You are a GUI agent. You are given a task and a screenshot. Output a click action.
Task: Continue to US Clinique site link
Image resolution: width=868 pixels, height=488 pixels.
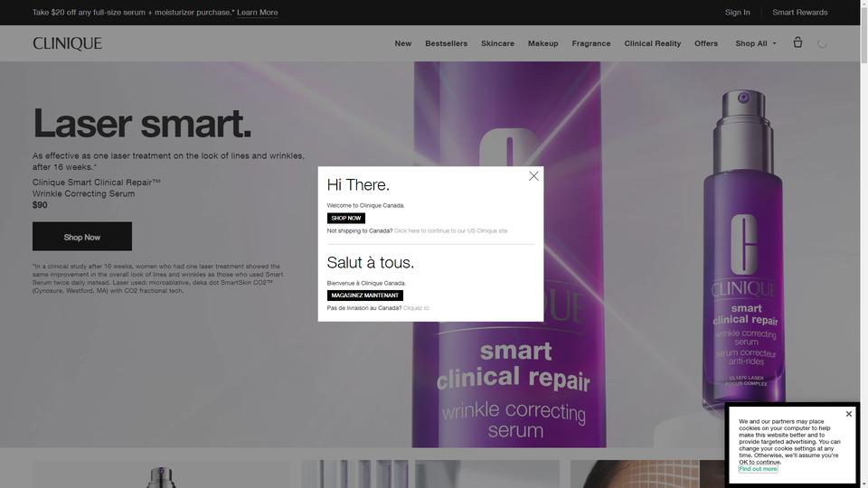[x=450, y=230]
